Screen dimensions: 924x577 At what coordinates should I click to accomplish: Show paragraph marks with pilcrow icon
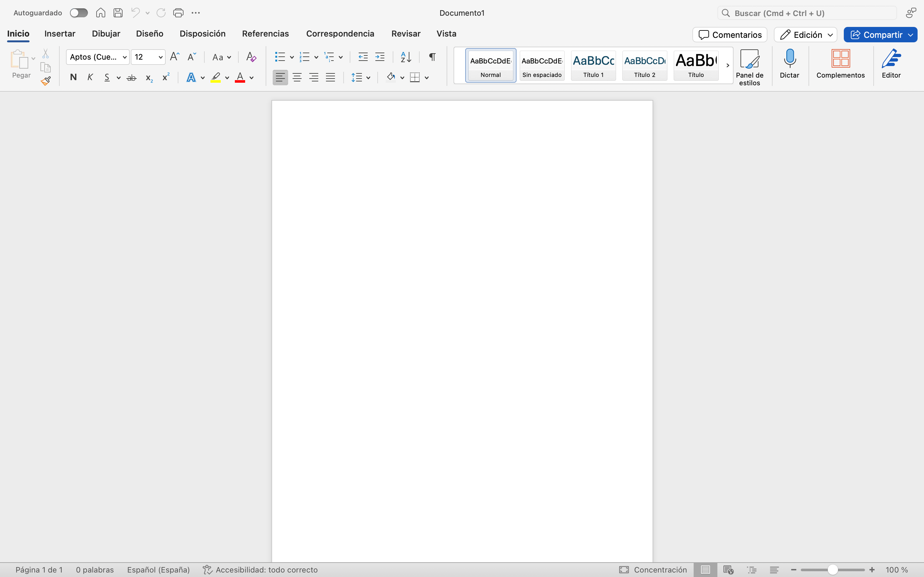tap(432, 57)
